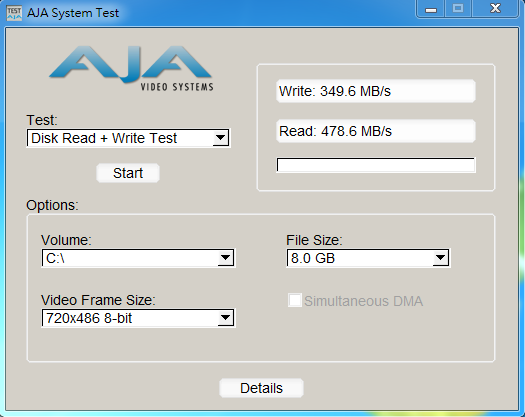Toggle the Simultaneous DMA checkbox
The height and width of the screenshot is (417, 525).
coord(295,300)
